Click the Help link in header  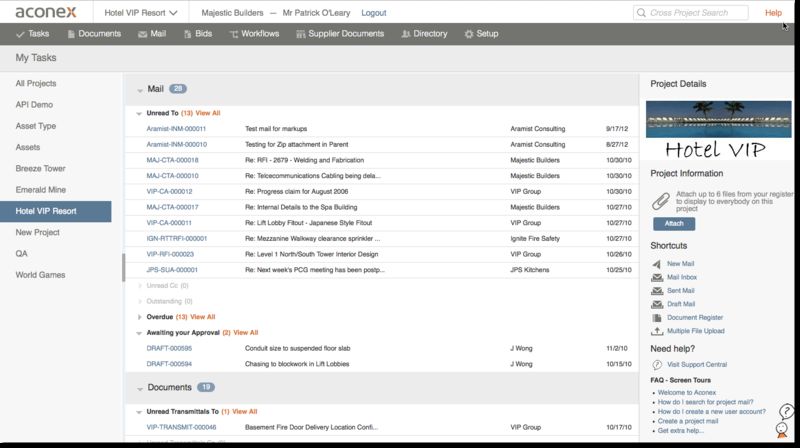[x=773, y=13]
